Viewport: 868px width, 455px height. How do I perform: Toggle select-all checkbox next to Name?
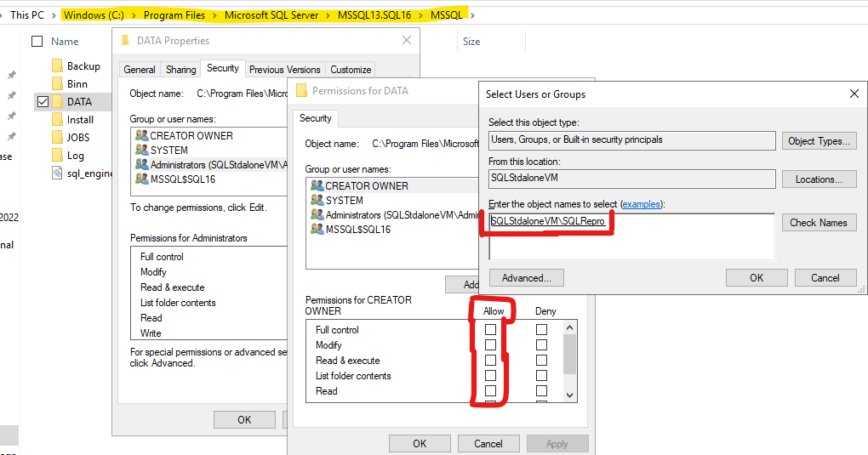point(37,42)
